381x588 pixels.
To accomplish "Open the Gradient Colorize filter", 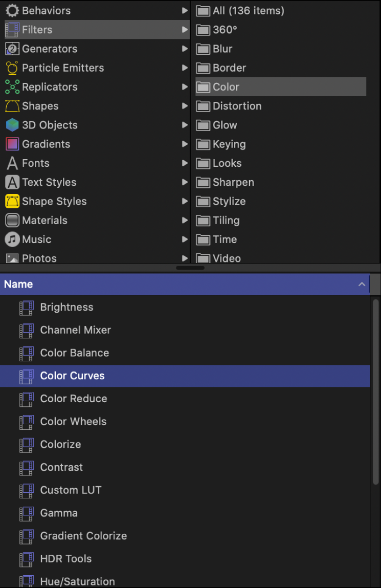I will click(83, 536).
